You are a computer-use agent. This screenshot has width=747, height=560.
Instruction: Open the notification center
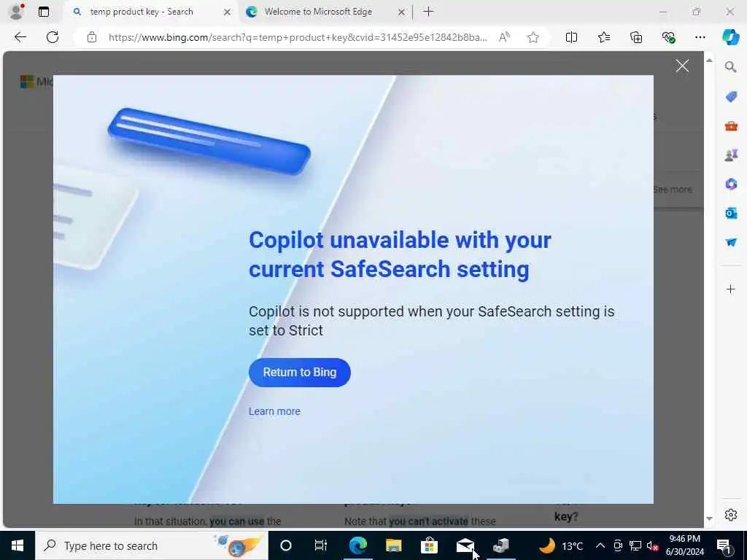tap(724, 545)
